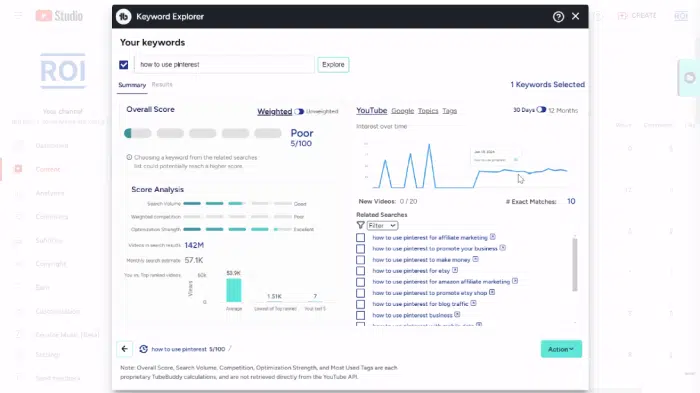This screenshot has height=393, width=700.
Task: Open 'how to use pinterest for blog traffic' link
Action: [x=420, y=304]
